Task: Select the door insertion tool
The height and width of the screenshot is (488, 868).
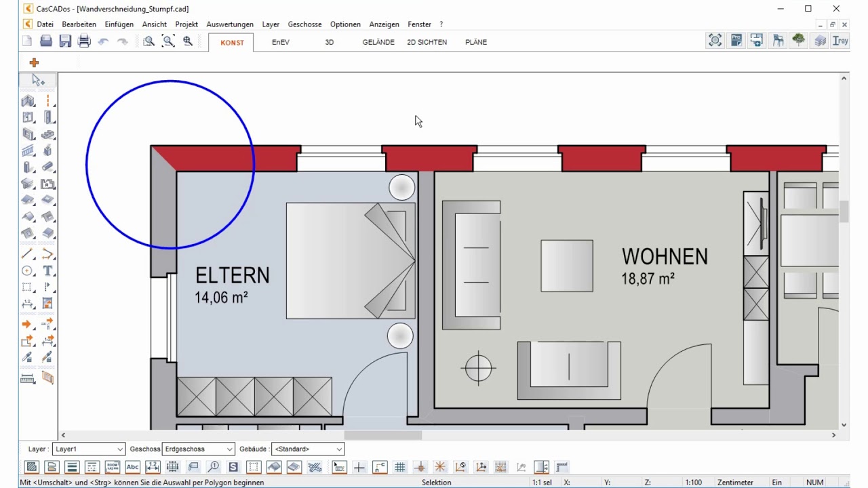Action: (47, 118)
